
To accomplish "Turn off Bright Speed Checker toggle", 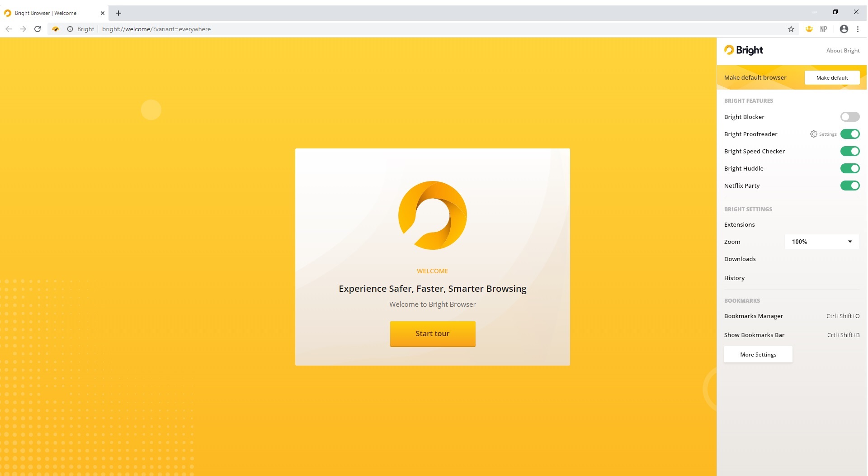I will [x=850, y=151].
